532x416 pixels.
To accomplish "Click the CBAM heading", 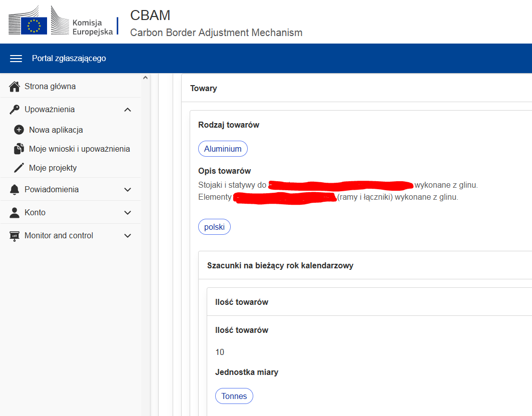I will 150,16.
